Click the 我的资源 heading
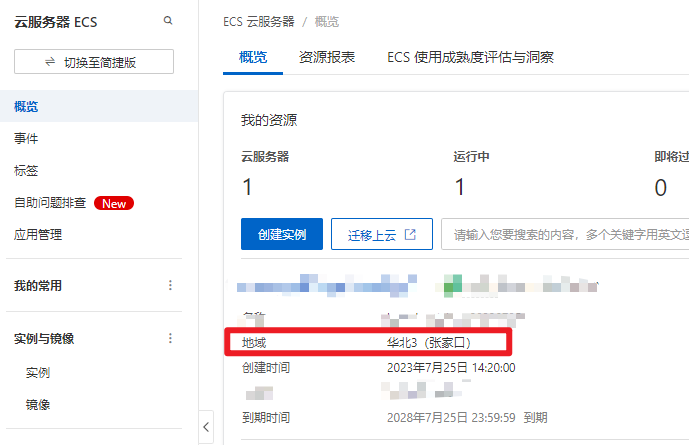Screen dimensions: 689x445 269,120
